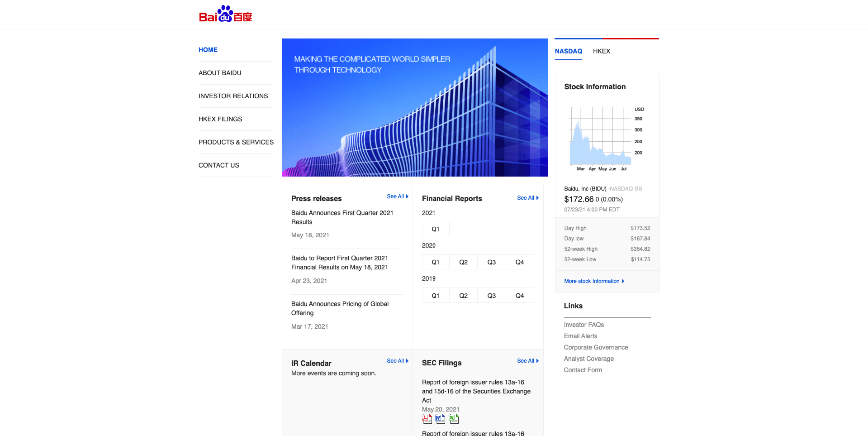Open PRODUCTS & SERVICES menu item
This screenshot has height=436, width=868.
[x=236, y=142]
